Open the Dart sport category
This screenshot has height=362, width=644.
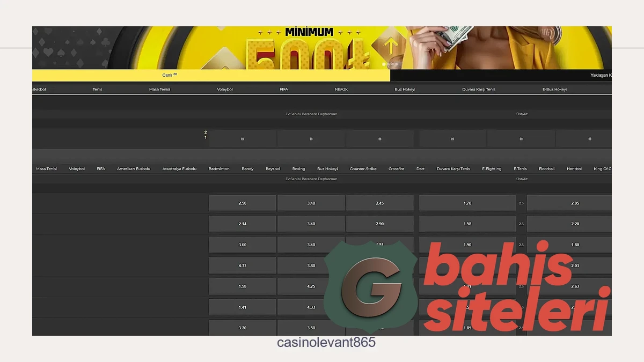tap(420, 169)
